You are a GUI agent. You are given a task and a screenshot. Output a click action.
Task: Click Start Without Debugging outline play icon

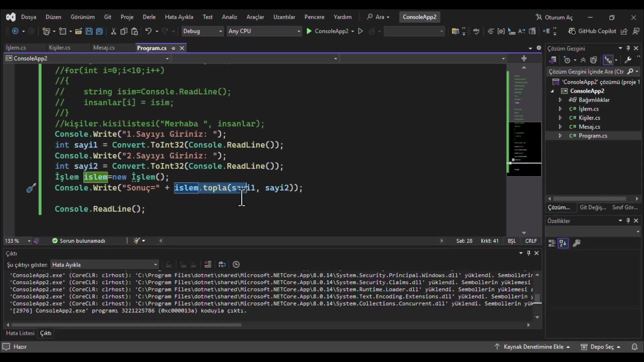click(x=361, y=31)
